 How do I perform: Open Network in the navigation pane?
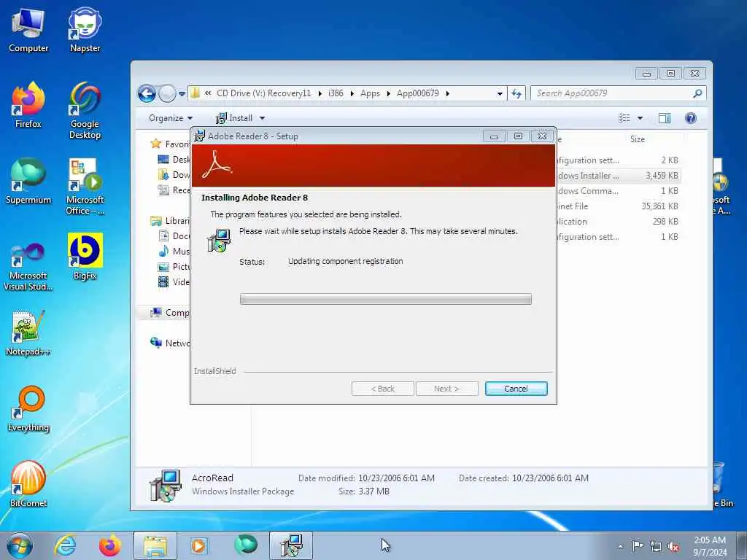[x=170, y=343]
